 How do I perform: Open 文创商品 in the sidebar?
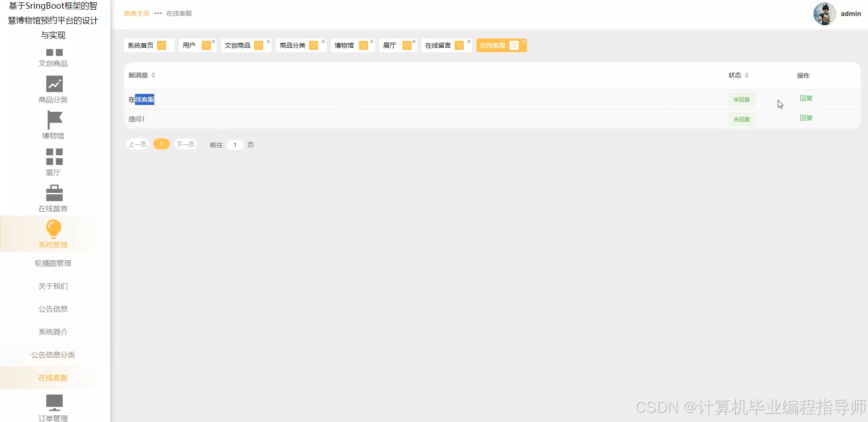53,58
